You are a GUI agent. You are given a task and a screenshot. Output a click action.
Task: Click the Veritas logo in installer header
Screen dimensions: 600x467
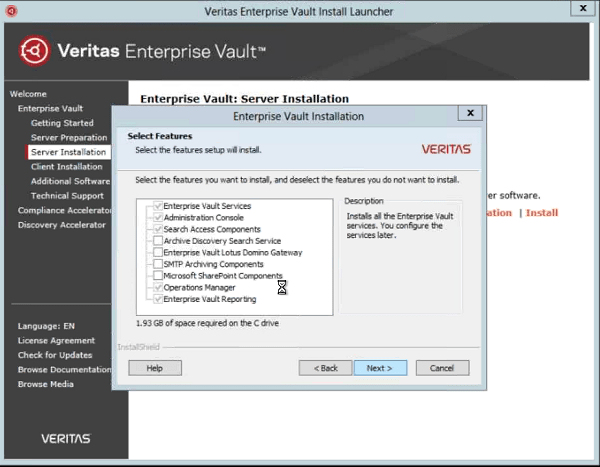[446, 149]
